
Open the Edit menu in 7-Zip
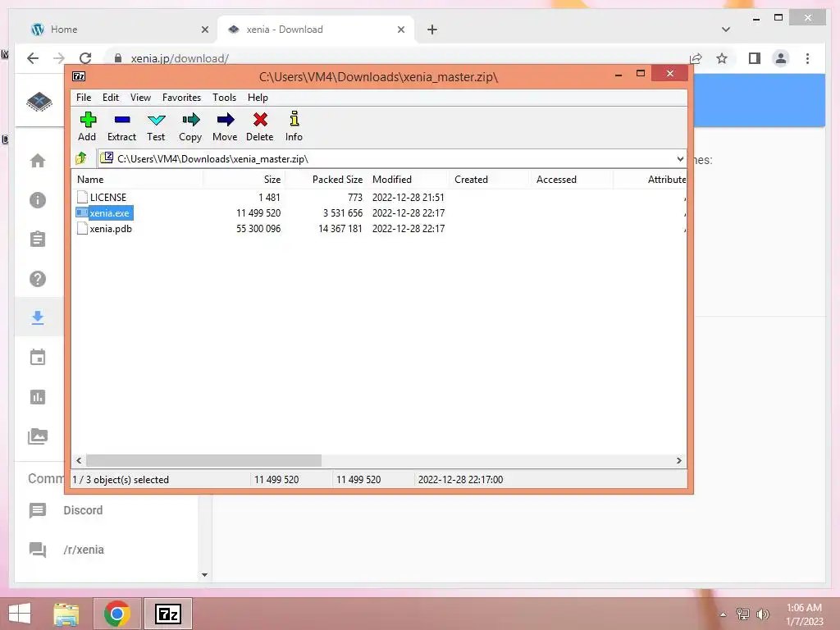click(x=111, y=98)
